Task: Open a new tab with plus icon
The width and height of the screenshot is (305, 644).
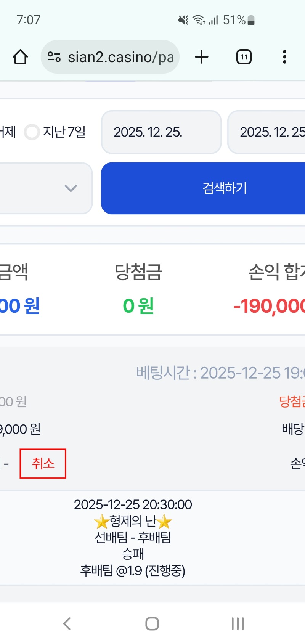Action: (202, 57)
